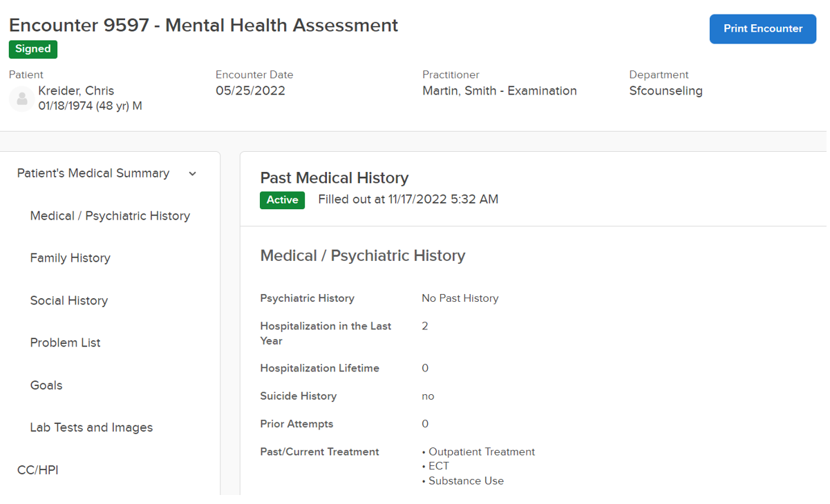Click the Print Encounter button
Image resolution: width=830 pixels, height=504 pixels.
pos(762,29)
